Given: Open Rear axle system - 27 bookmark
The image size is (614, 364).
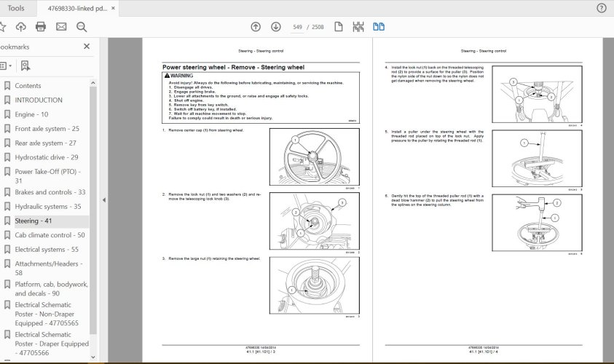Looking at the screenshot, I should click(x=45, y=143).
